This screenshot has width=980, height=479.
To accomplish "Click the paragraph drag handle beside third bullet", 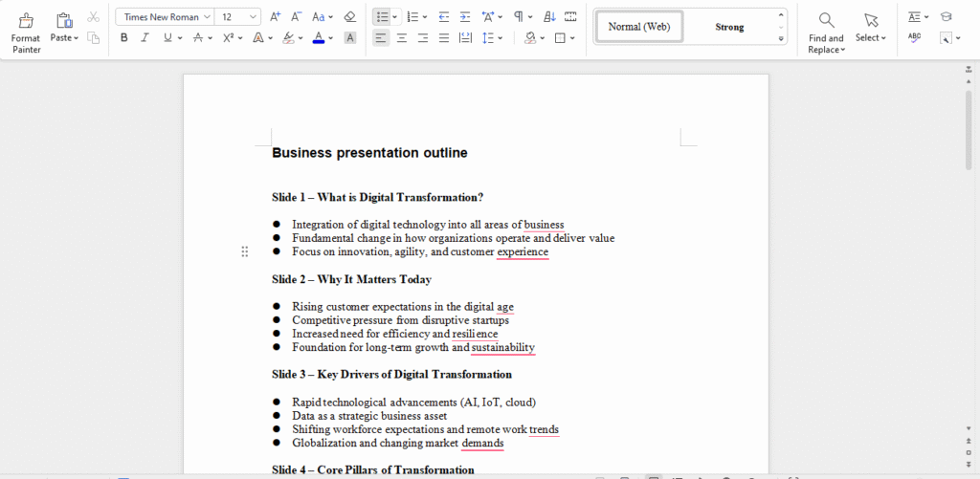I will pyautogui.click(x=245, y=251).
